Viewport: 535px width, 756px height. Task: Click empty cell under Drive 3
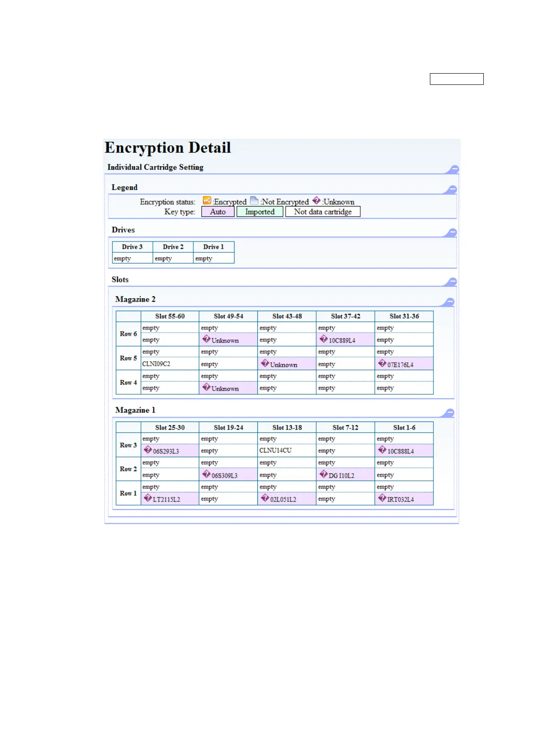132,258
